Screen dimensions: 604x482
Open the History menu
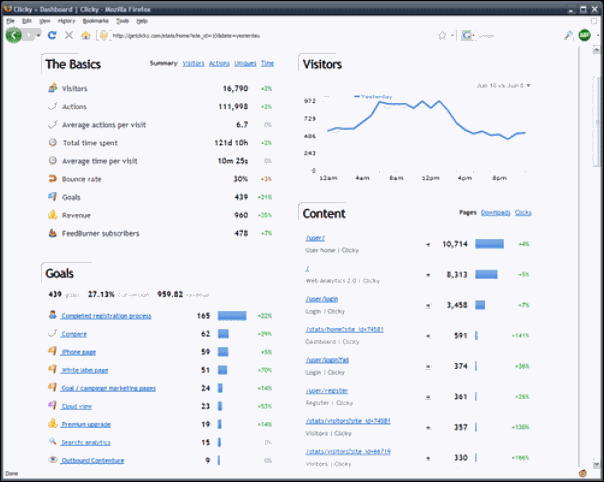[x=67, y=21]
